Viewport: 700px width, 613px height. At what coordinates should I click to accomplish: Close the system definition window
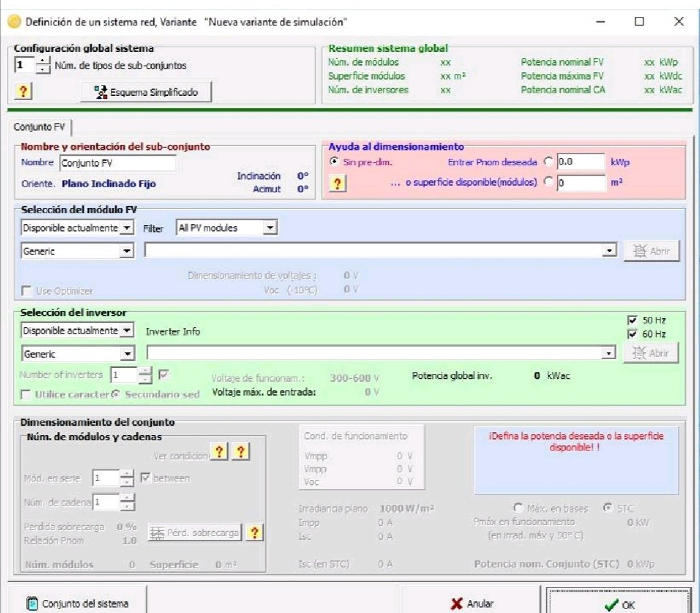679,21
